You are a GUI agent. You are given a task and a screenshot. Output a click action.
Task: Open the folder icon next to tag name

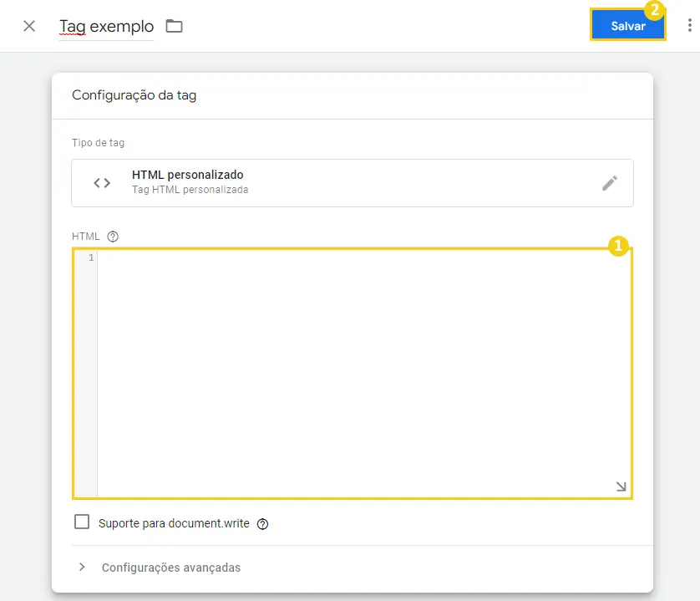174,26
